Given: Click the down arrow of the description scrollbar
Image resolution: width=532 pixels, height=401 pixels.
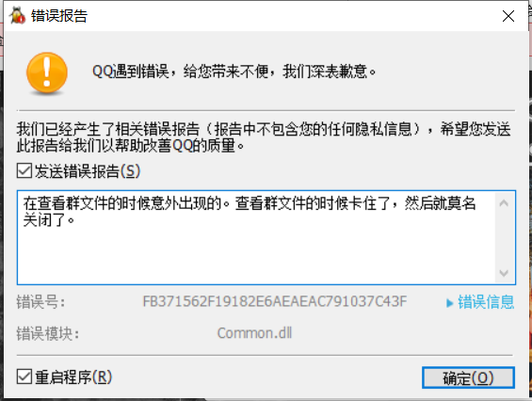Looking at the screenshot, I should [x=504, y=273].
